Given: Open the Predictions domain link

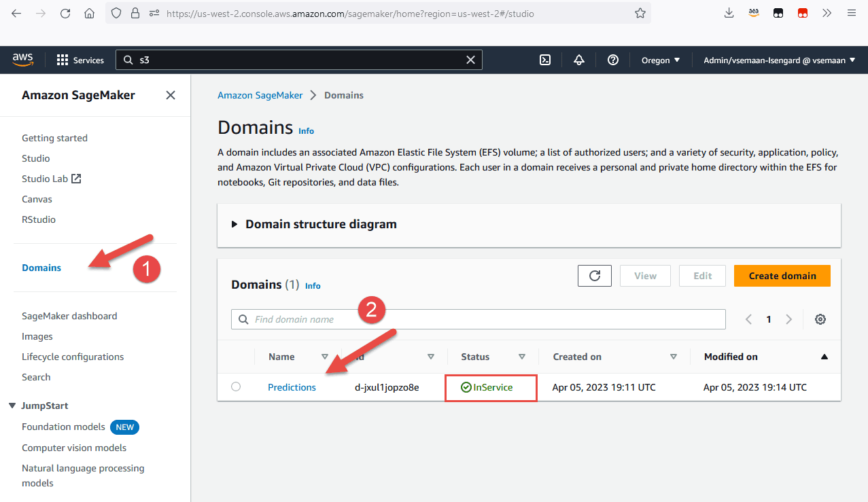Looking at the screenshot, I should click(x=292, y=387).
